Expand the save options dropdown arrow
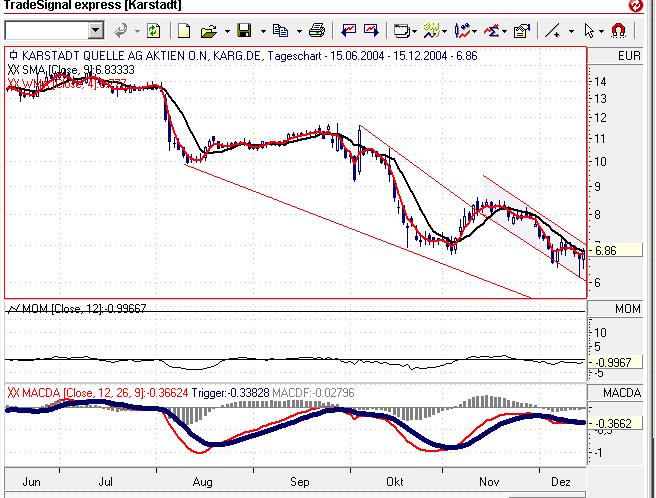This screenshot has height=498, width=656. [263, 31]
